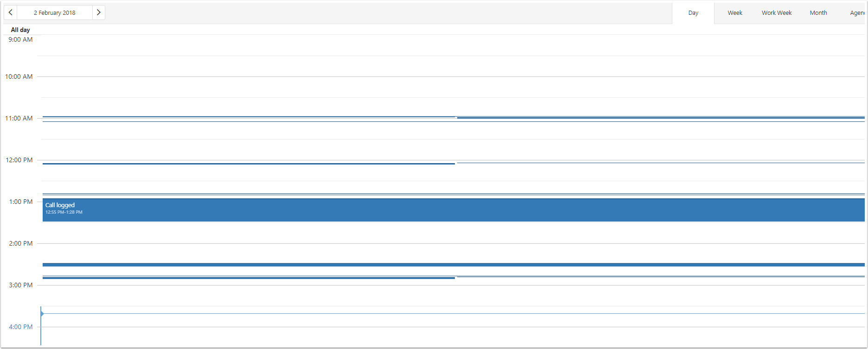Switch to the Day view tab

693,13
